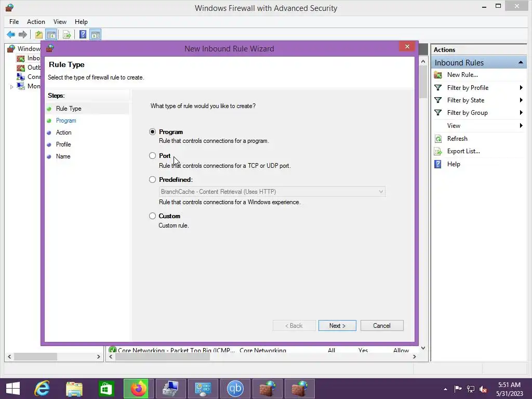Open the BranchCache predefined rule dropdown
532x399 pixels.
[272, 192]
